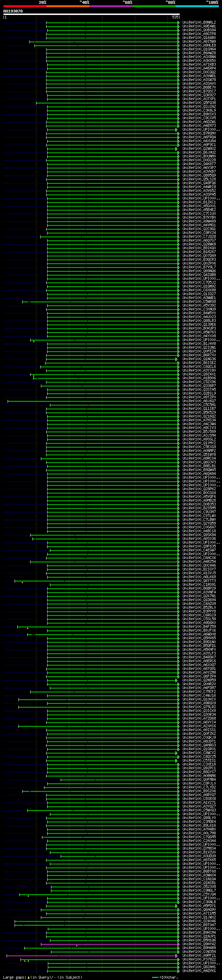222x980 pixels.
Task: Select the UniRef100_A8J6Q7 alignment bar
Action: pyautogui.click(x=93, y=402)
